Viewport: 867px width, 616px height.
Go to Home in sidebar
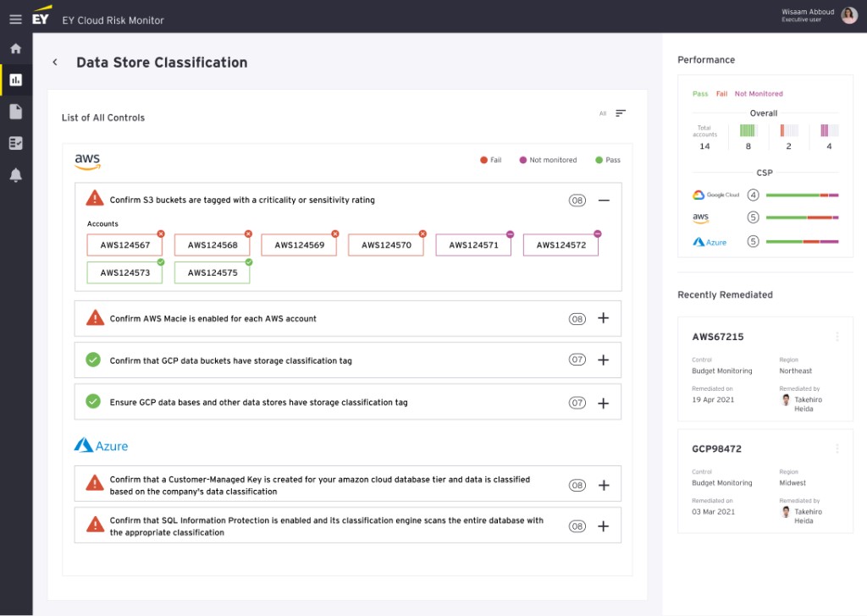(x=15, y=48)
